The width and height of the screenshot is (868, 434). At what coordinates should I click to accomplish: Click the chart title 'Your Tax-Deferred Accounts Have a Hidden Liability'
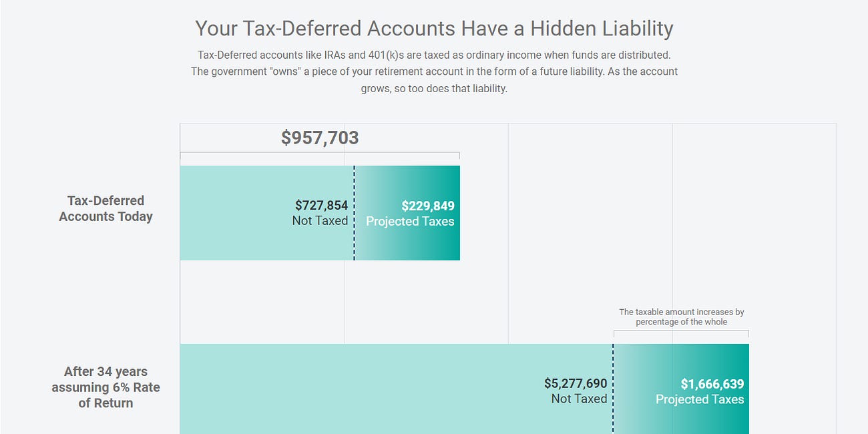pos(434,29)
